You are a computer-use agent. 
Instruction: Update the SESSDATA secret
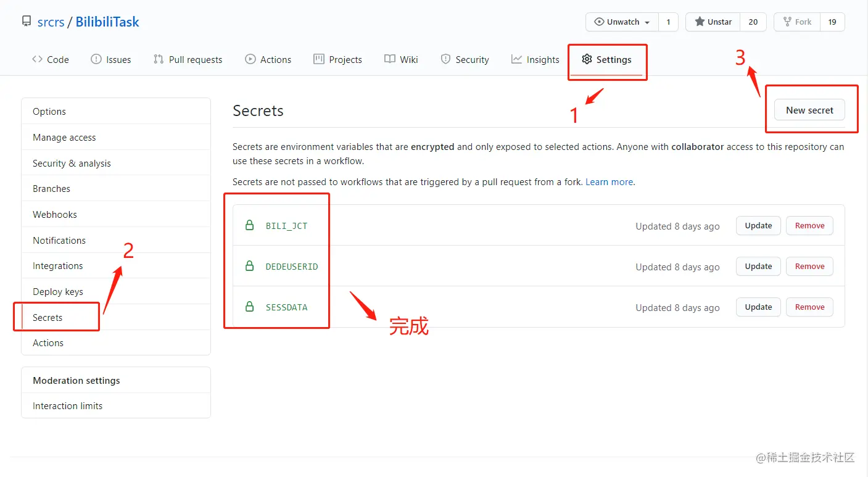[x=758, y=307]
